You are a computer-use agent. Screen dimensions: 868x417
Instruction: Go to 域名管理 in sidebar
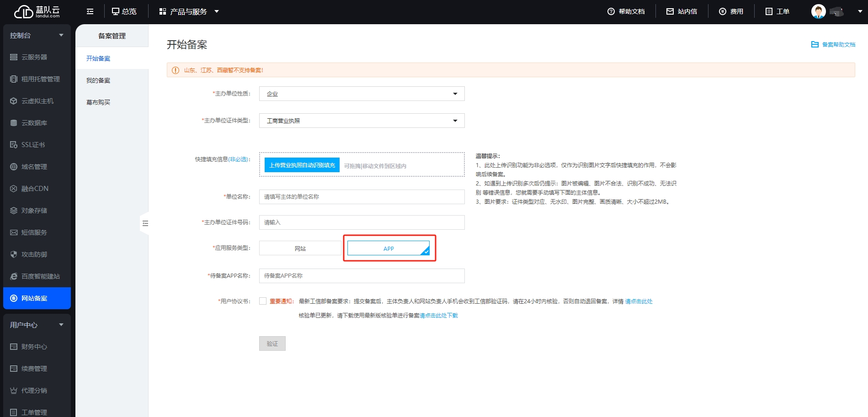click(34, 167)
